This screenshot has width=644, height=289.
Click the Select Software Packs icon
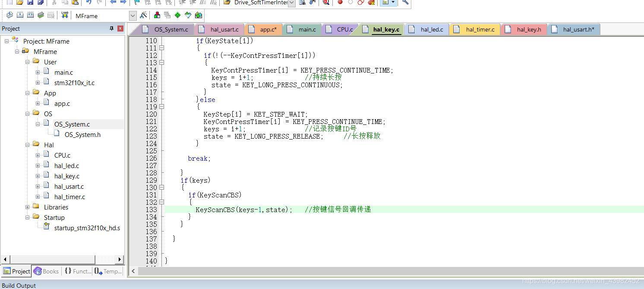188,15
